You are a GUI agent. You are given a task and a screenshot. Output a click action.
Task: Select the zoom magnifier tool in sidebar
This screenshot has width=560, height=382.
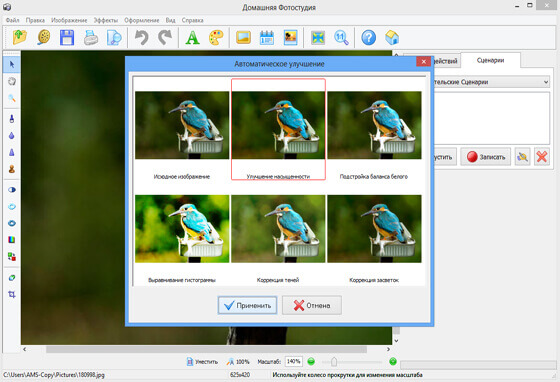(12, 98)
